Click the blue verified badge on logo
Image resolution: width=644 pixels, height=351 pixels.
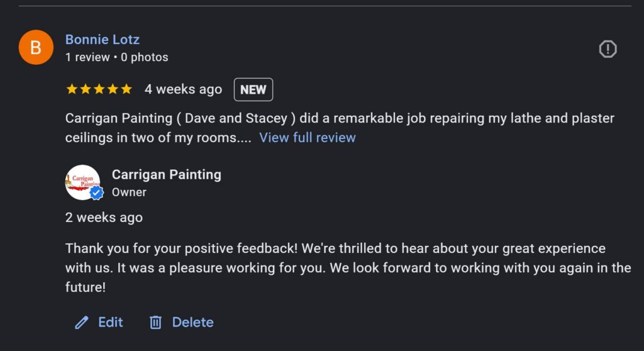96,193
